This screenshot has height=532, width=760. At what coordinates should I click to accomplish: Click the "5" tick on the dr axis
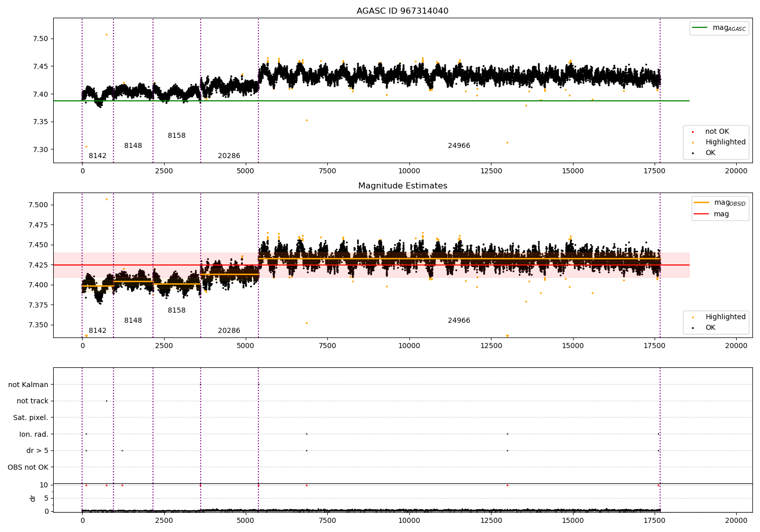point(46,498)
